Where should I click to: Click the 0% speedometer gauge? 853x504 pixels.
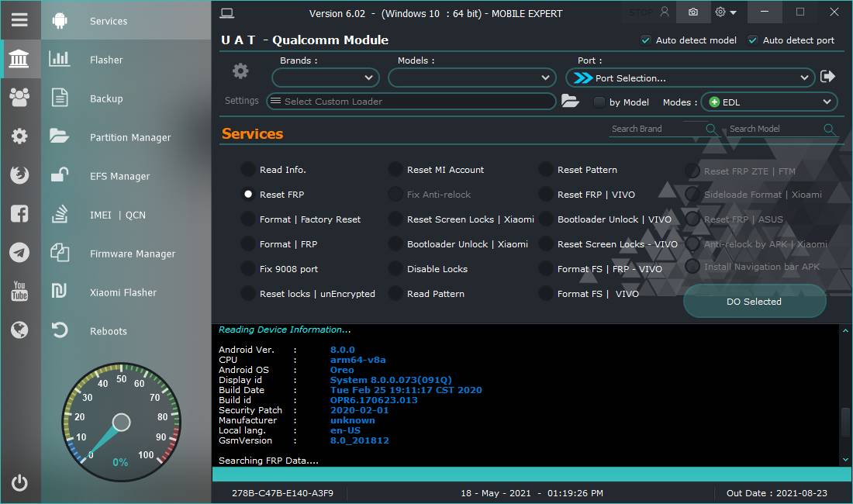pos(121,422)
